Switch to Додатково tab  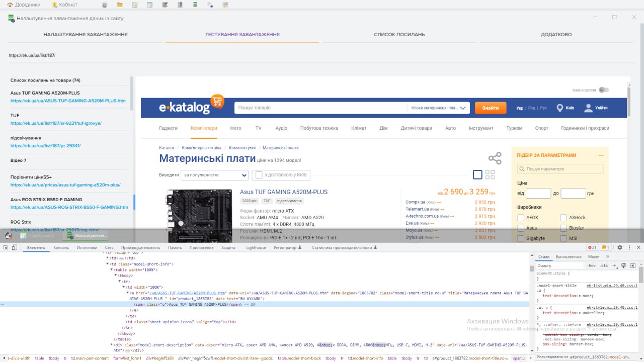click(x=556, y=35)
